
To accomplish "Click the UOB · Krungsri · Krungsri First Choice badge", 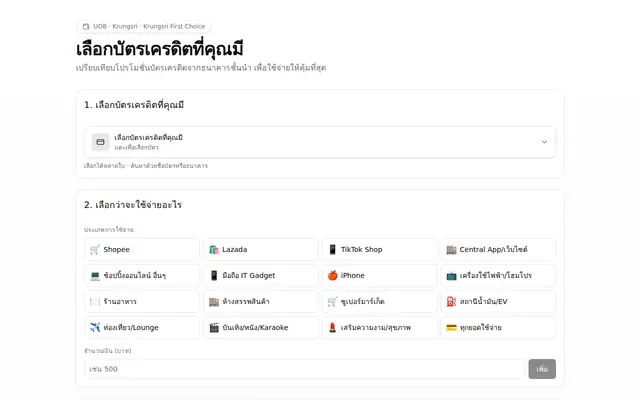I will point(144,27).
